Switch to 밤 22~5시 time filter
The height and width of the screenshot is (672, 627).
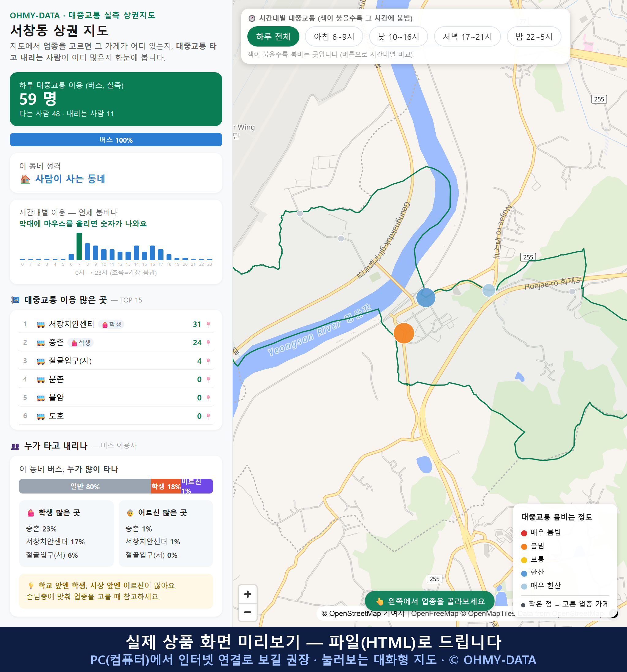point(534,36)
